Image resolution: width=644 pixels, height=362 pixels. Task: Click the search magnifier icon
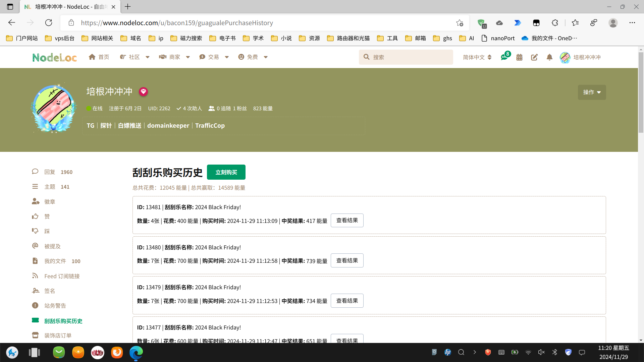pyautogui.click(x=367, y=57)
